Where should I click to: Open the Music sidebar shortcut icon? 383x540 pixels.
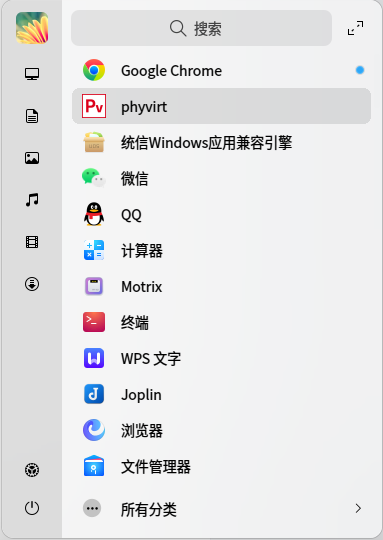coord(32,200)
